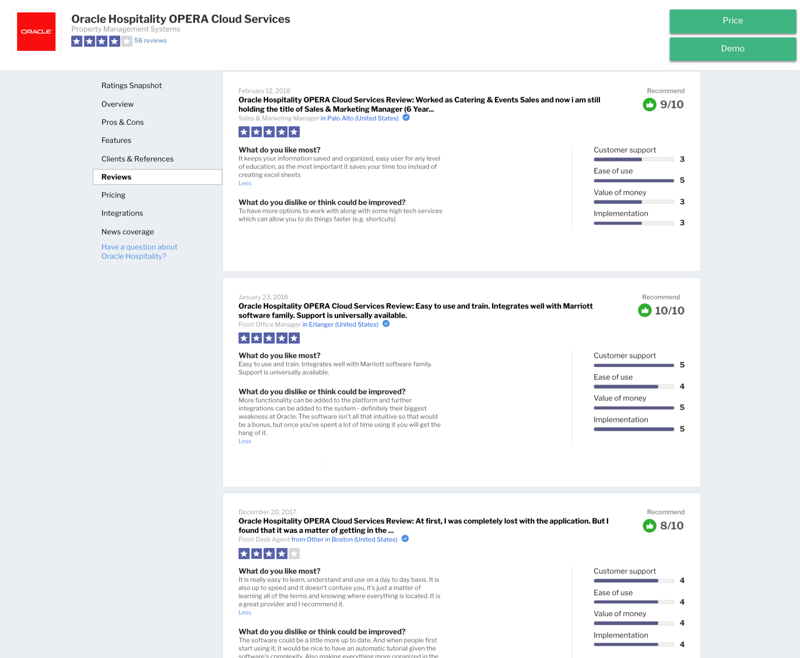800x658 pixels.
Task: Go to Ratings Snapshot section
Action: pos(131,86)
